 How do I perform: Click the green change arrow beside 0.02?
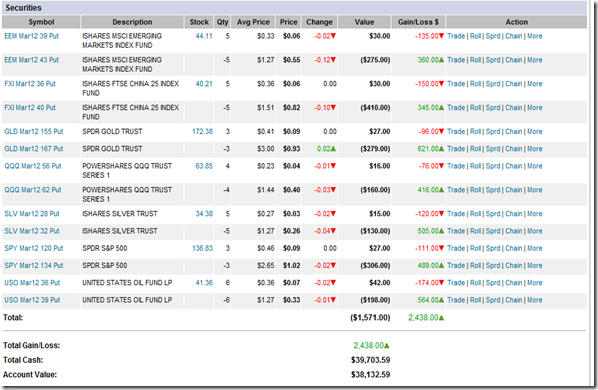pos(333,149)
